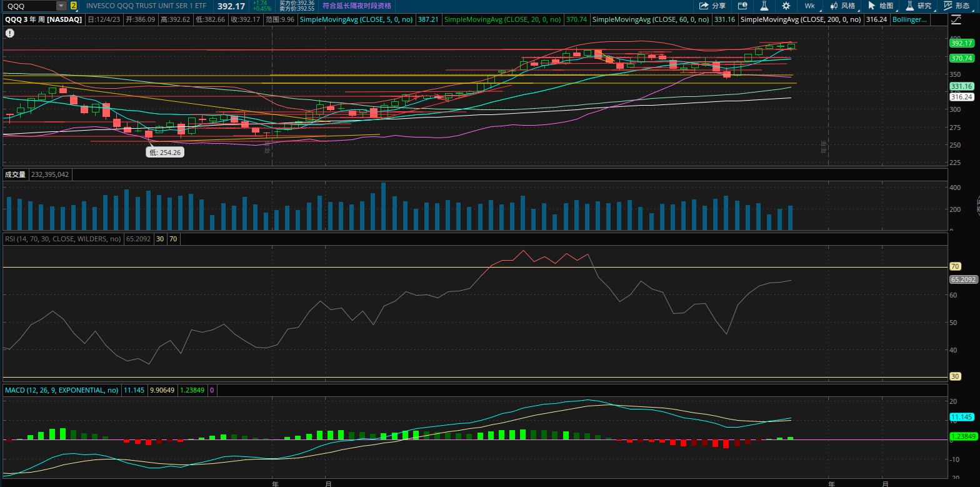Click into the QQQ symbol input field
Image resolution: width=980 pixels, height=487 pixels.
pos(28,6)
